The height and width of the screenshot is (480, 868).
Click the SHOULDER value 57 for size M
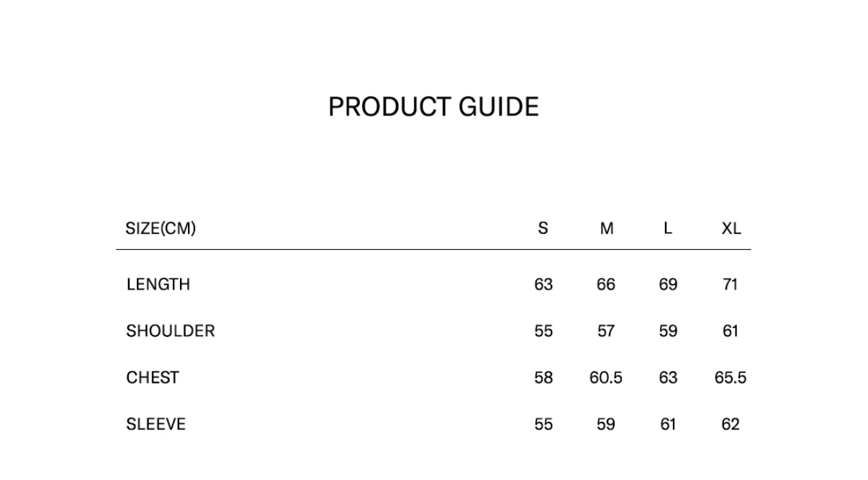tap(606, 331)
